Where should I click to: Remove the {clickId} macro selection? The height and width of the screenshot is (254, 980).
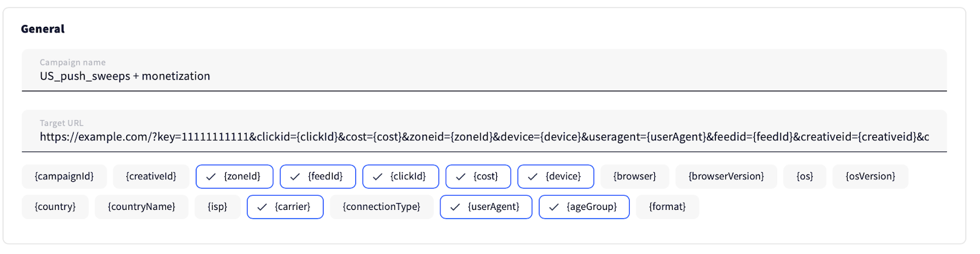click(x=401, y=176)
